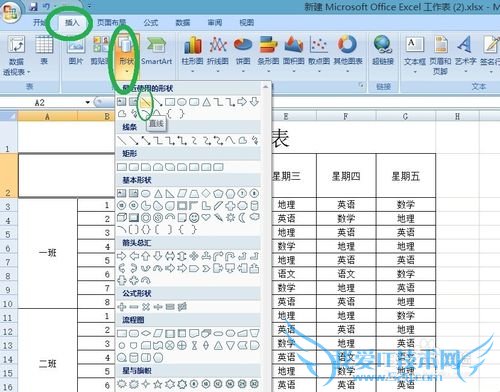Image resolution: width=500 pixels, height=392 pixels.
Task: Select the straight line shape under 最近使用的形状
Action: (145, 102)
